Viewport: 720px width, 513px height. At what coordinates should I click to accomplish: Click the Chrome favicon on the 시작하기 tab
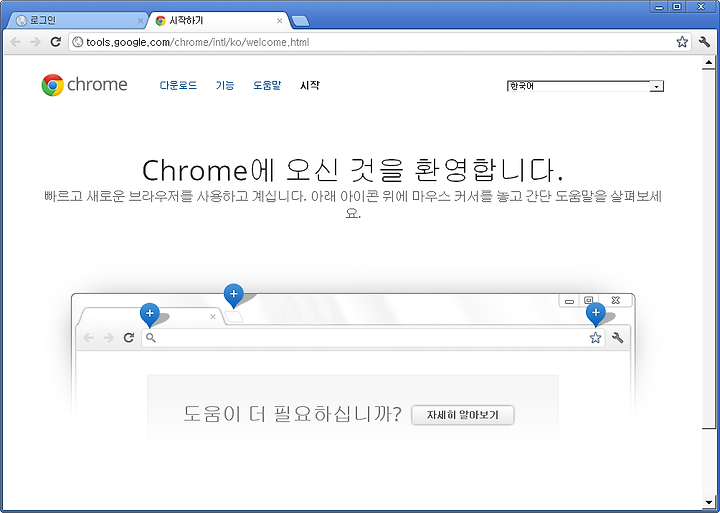160,21
